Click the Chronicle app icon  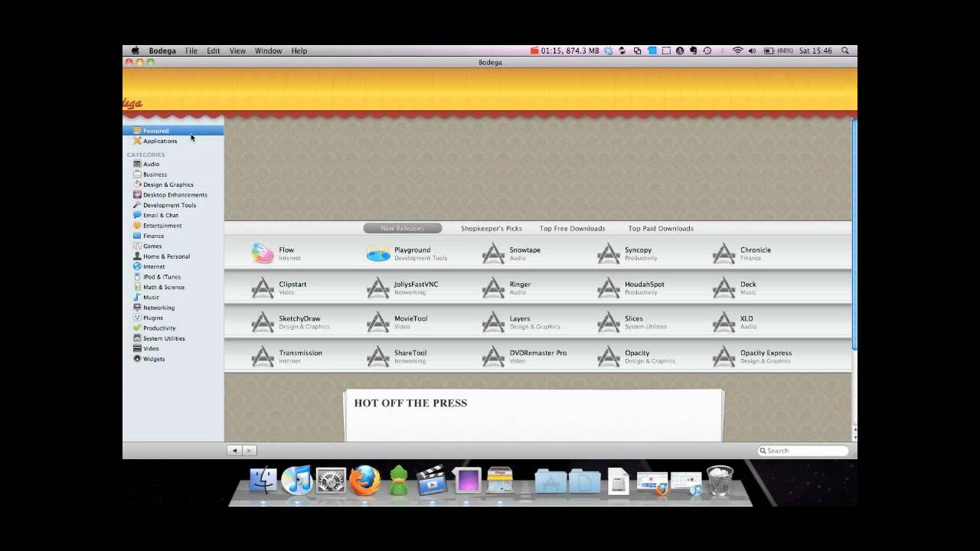coord(724,253)
